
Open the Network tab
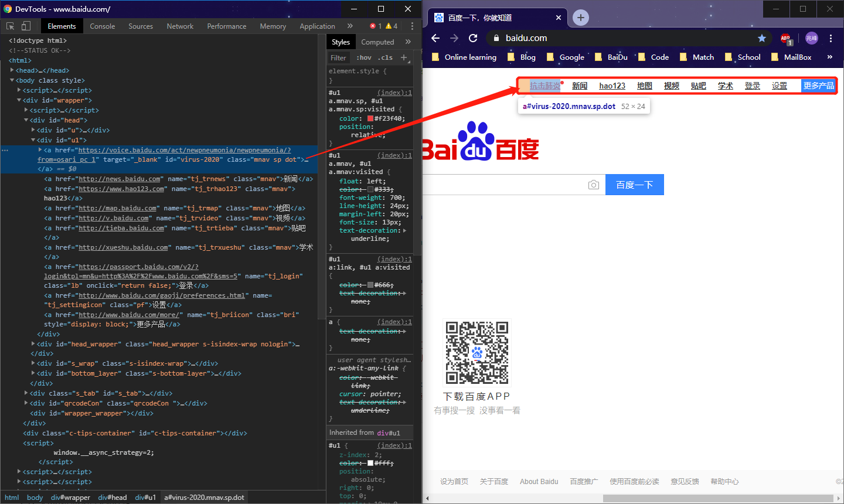coord(180,26)
